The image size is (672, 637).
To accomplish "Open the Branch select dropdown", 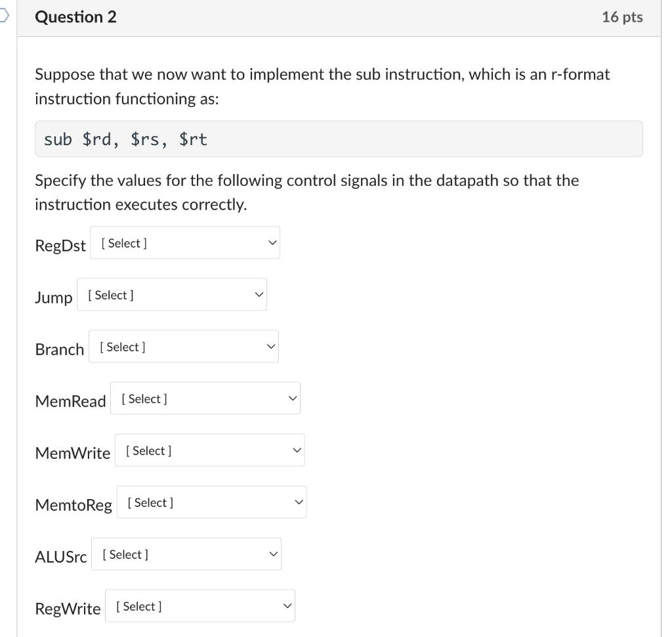I will click(184, 346).
